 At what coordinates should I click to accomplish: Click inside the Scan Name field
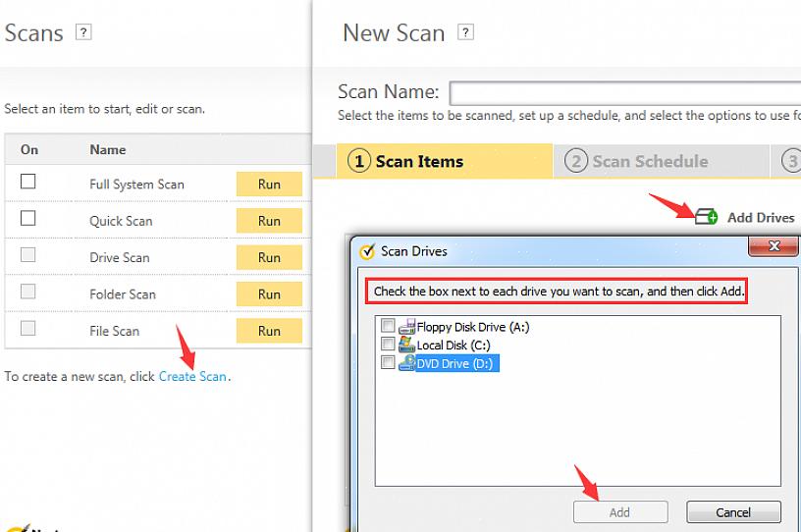[x=624, y=93]
